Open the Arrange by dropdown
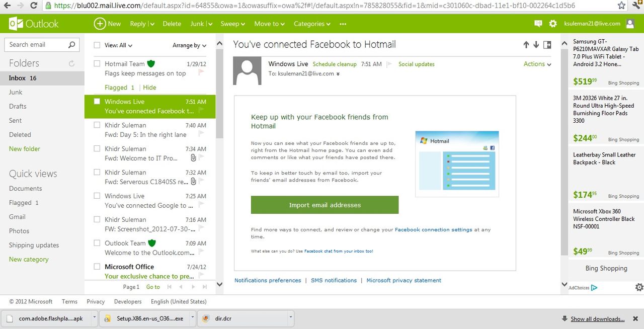The width and height of the screenshot is (644, 329). point(189,45)
